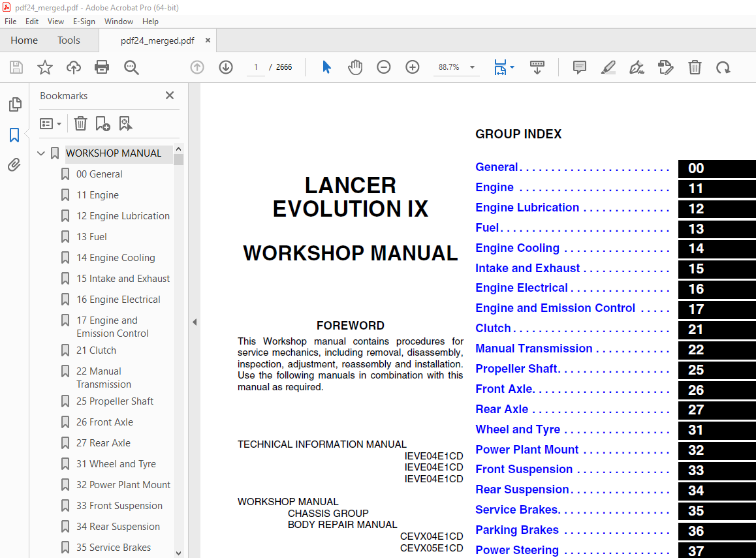
Task: Go to next page arrow
Action: coord(226,67)
